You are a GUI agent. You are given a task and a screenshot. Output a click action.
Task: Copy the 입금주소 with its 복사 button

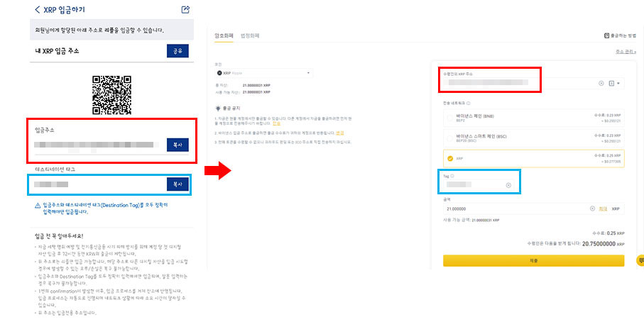coord(178,145)
